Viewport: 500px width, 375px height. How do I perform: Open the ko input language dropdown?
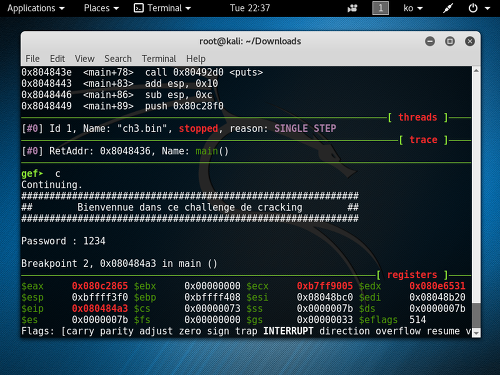(413, 8)
